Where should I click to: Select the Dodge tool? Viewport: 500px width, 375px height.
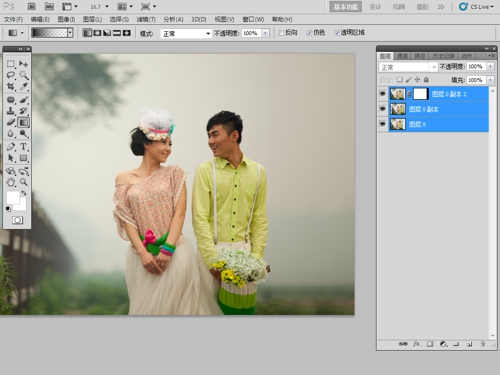click(x=23, y=133)
